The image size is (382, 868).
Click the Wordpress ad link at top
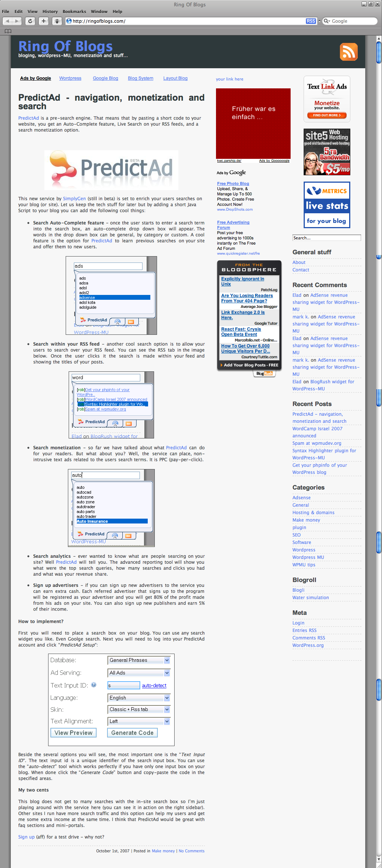[x=70, y=78]
